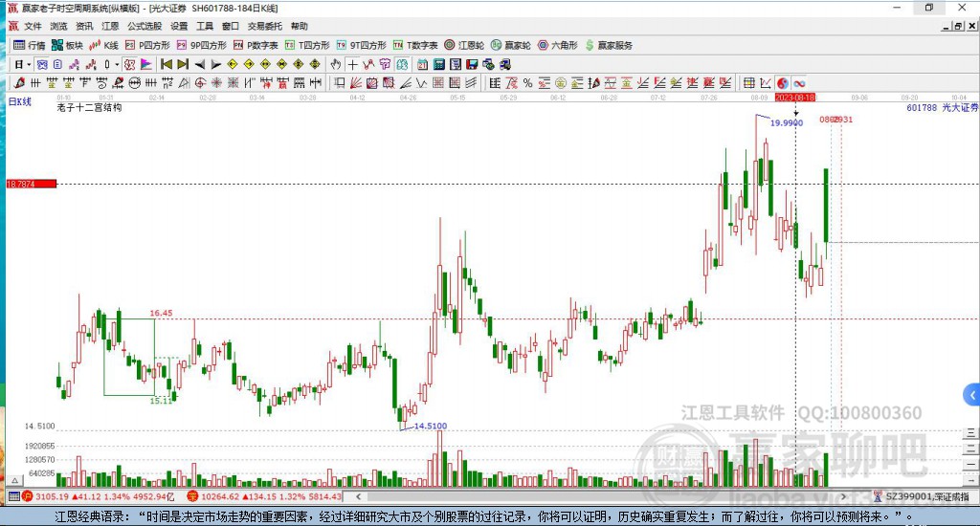
Task: Open the 六角形 hexagon tool
Action: click(558, 45)
